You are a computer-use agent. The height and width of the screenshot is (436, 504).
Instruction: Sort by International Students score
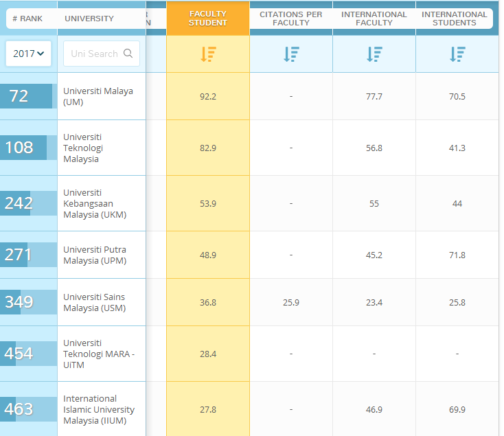click(457, 54)
